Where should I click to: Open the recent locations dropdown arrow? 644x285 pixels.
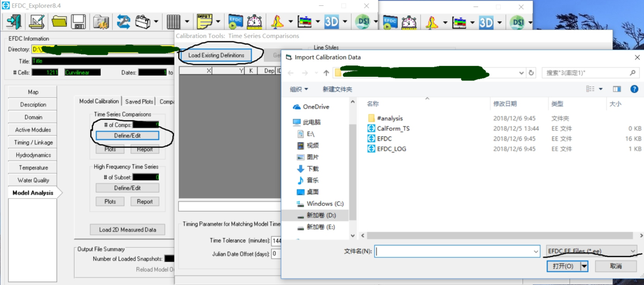[315, 72]
